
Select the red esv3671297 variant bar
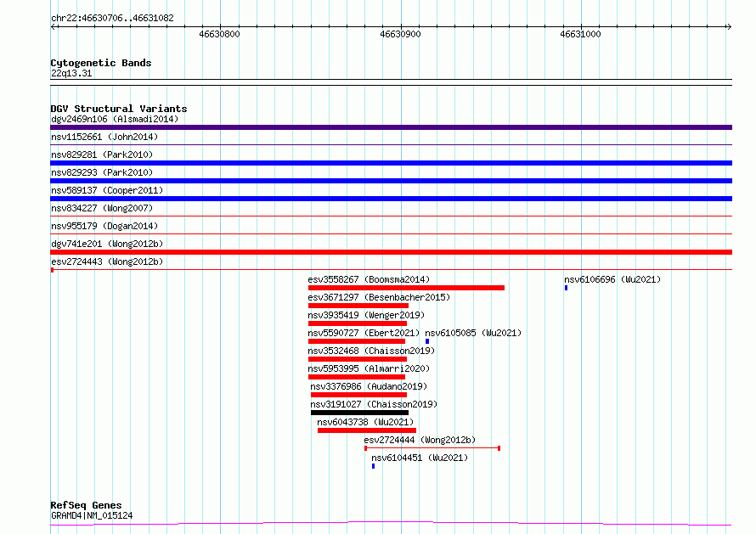(358, 306)
